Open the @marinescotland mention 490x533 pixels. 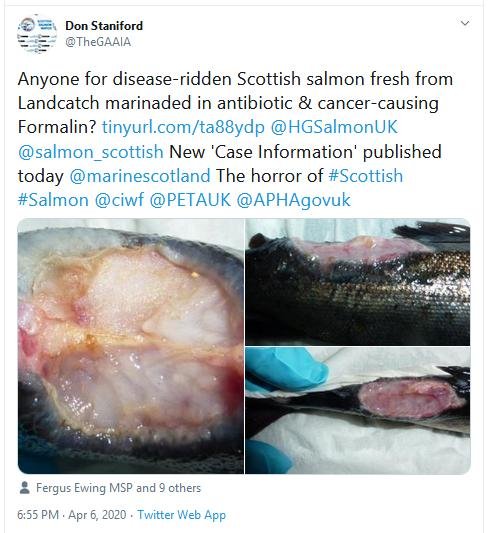click(x=140, y=176)
